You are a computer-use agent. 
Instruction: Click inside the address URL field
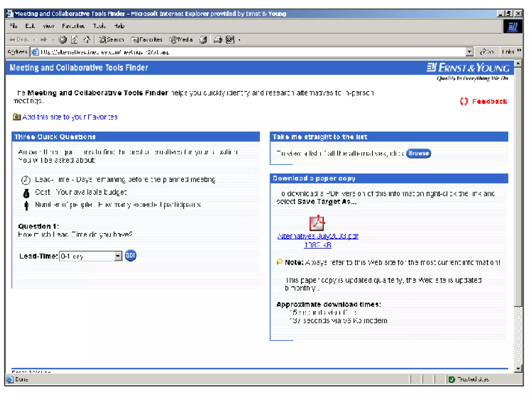(x=234, y=52)
